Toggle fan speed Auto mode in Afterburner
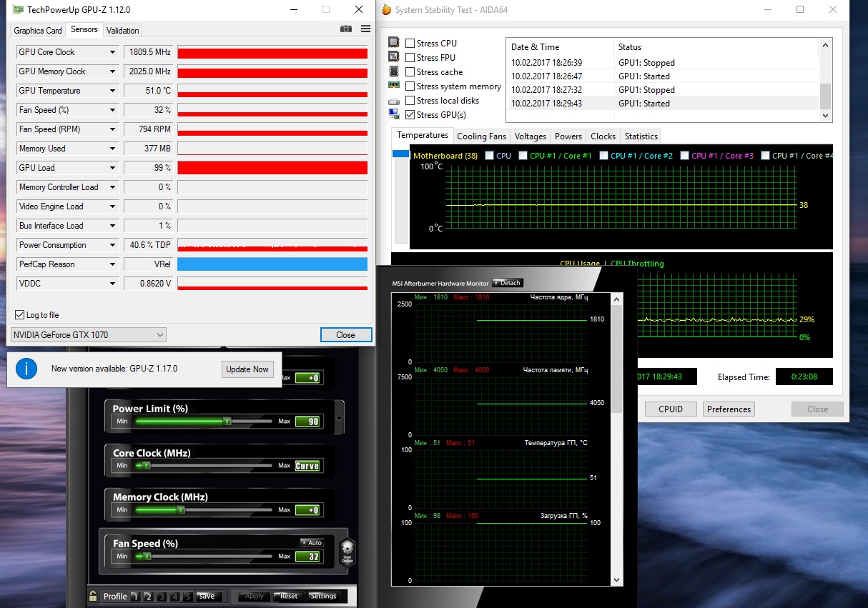Screen dimensions: 868x608 click(x=312, y=543)
